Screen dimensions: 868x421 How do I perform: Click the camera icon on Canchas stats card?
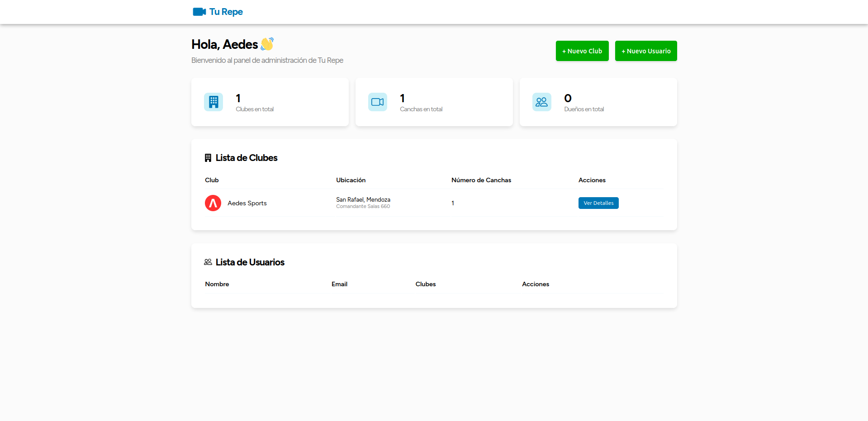click(377, 102)
